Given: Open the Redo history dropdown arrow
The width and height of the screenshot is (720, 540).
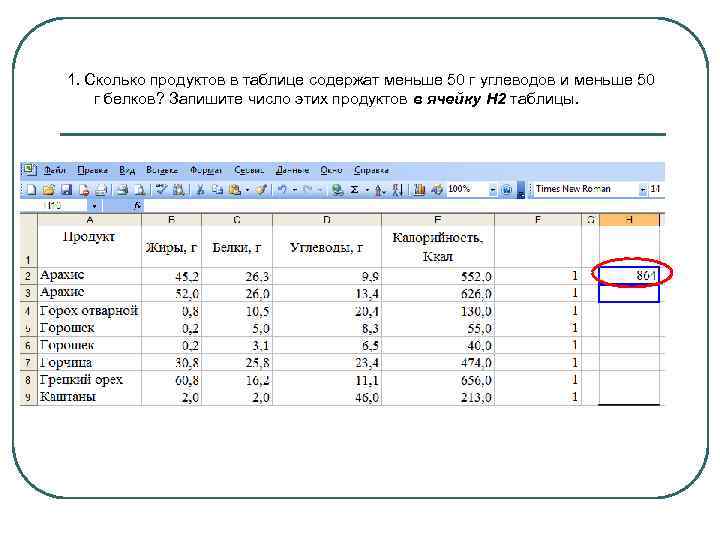Looking at the screenshot, I should 320,190.
